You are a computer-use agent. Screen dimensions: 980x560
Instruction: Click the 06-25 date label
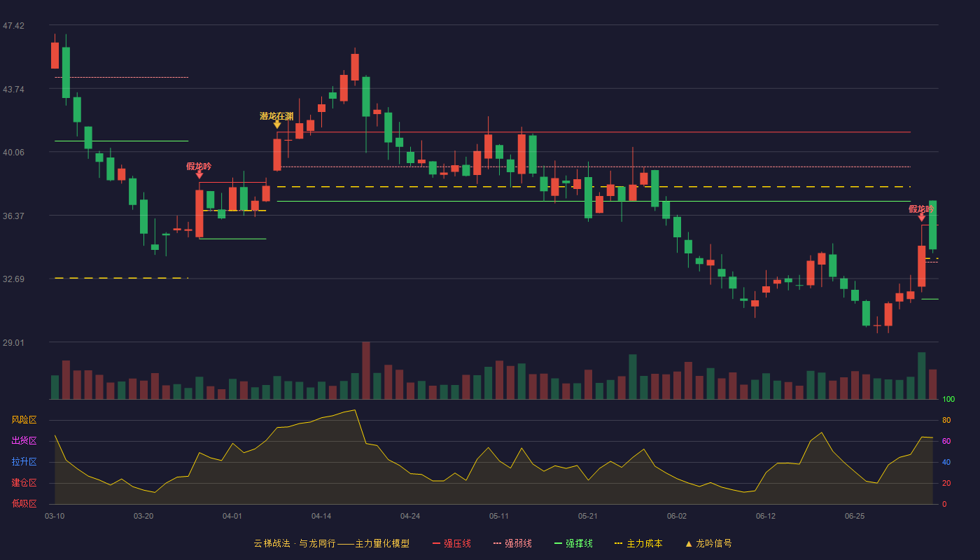point(855,516)
